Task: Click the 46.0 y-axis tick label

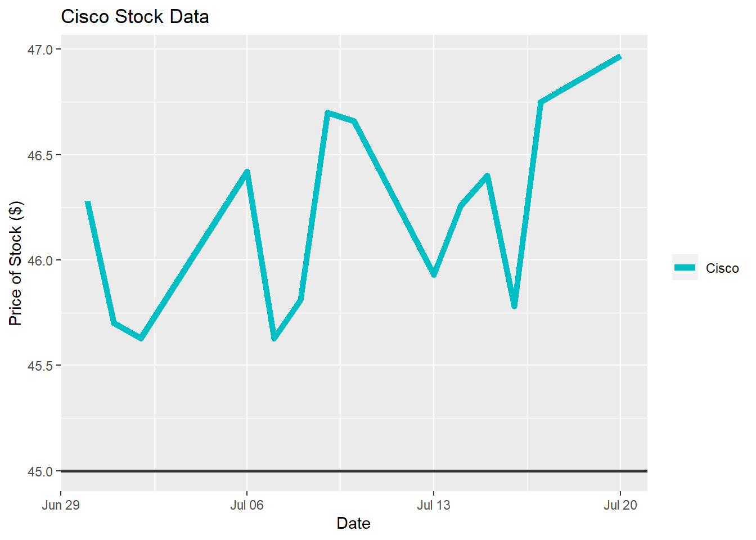Action: pos(40,260)
